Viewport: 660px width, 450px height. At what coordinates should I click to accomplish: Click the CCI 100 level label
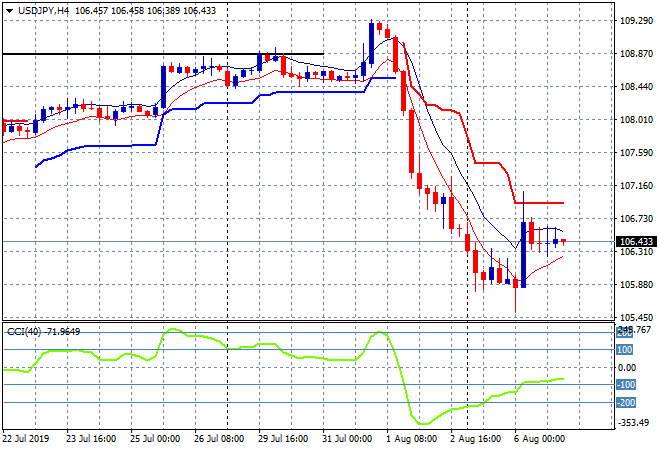coord(625,350)
